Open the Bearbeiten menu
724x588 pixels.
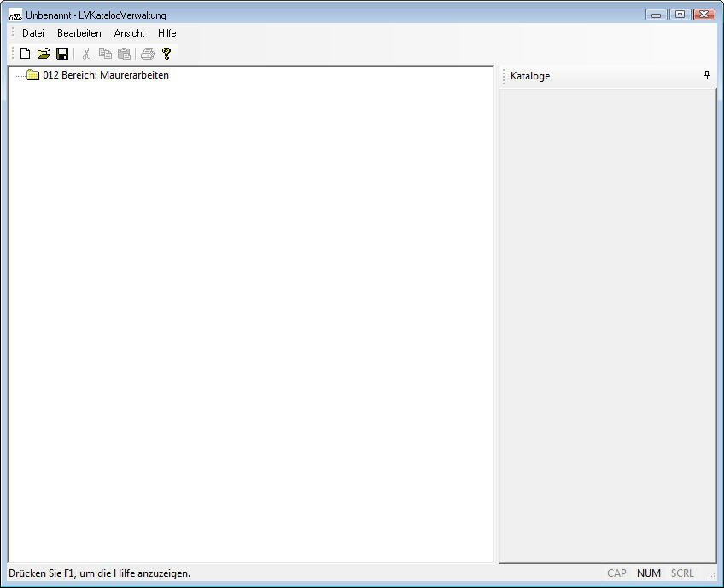(79, 33)
